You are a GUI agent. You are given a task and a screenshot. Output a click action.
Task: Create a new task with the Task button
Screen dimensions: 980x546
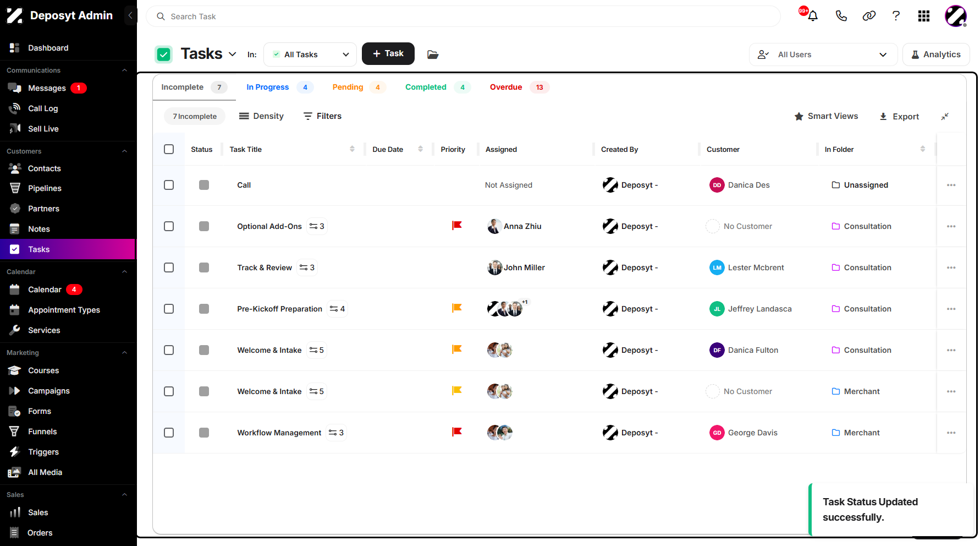pyautogui.click(x=388, y=54)
